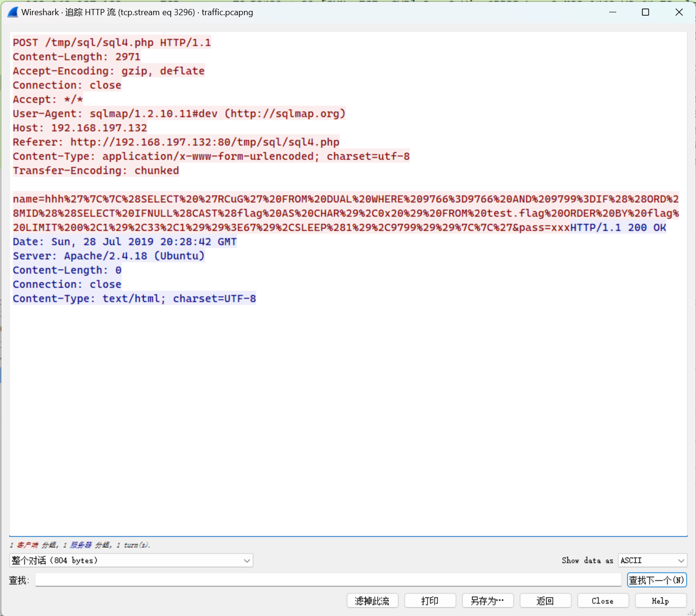Open the Show data as ASCII dropdown
Screen dimensions: 696x616
pyautogui.click(x=652, y=561)
